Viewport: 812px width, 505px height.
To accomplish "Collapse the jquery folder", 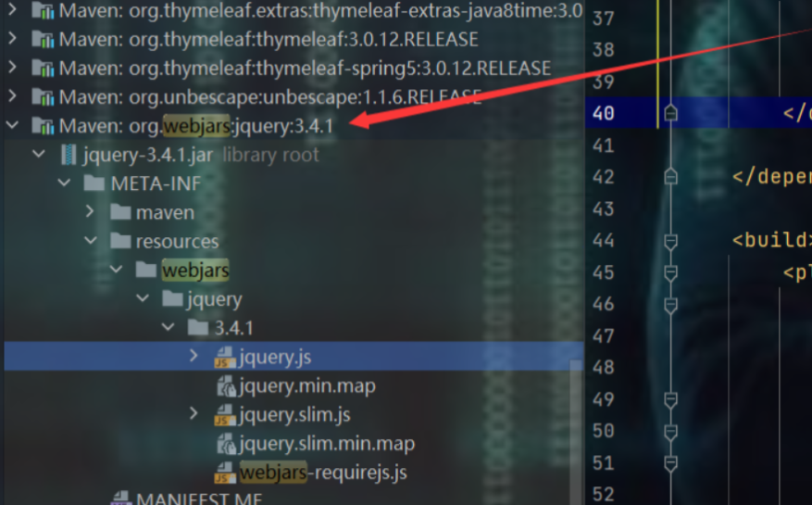I will (x=143, y=298).
